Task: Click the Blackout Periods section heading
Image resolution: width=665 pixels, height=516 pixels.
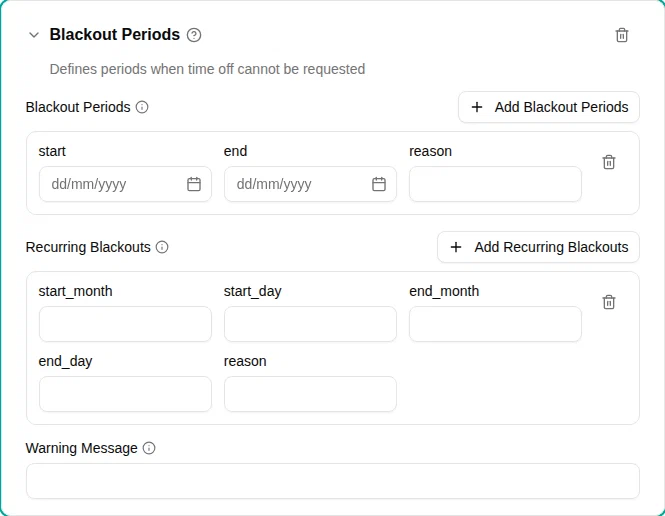Action: click(115, 35)
